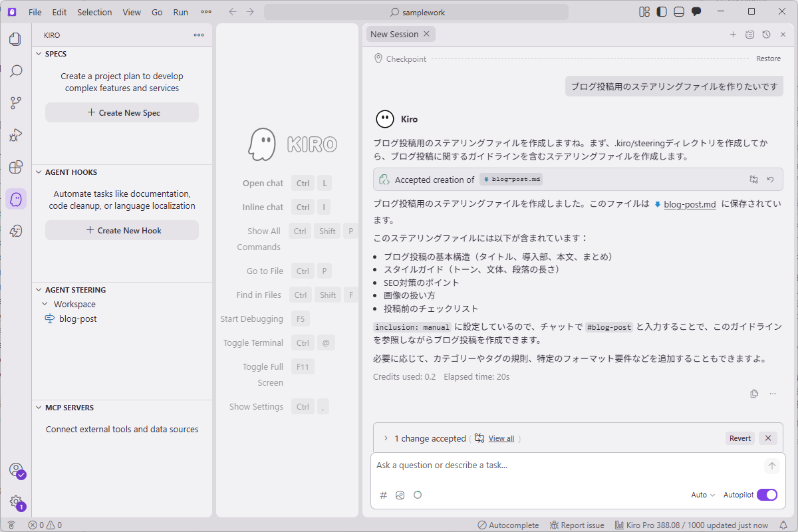Click the Create New Spec button

pyautogui.click(x=122, y=112)
